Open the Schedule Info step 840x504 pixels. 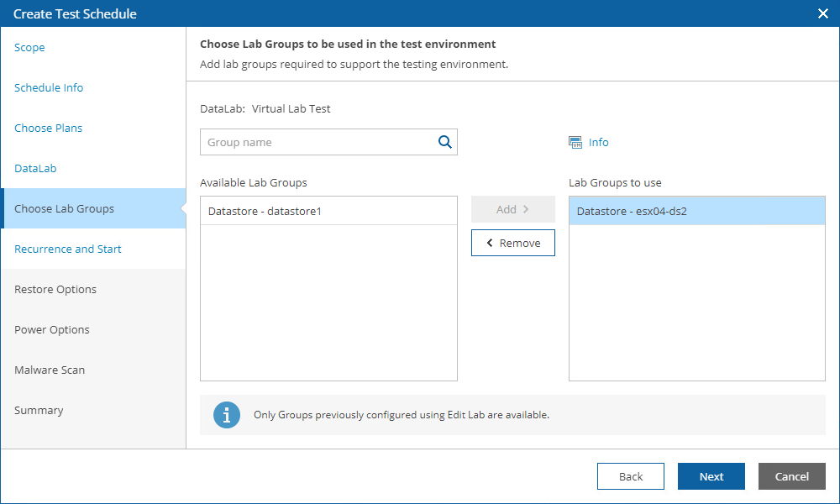pos(48,87)
